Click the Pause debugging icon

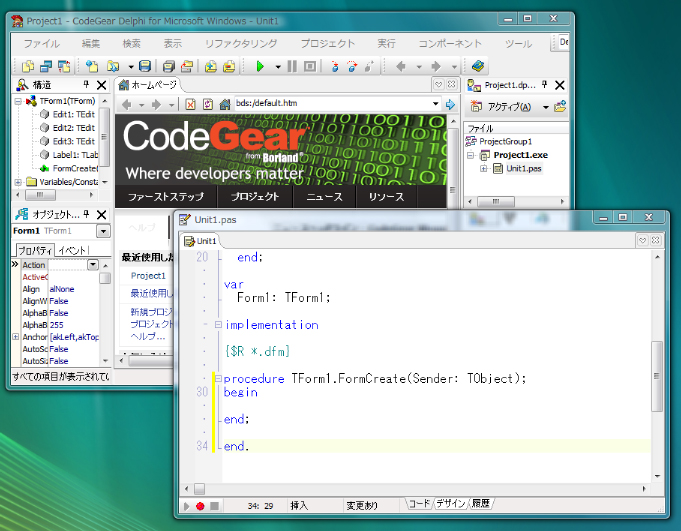coord(292,66)
